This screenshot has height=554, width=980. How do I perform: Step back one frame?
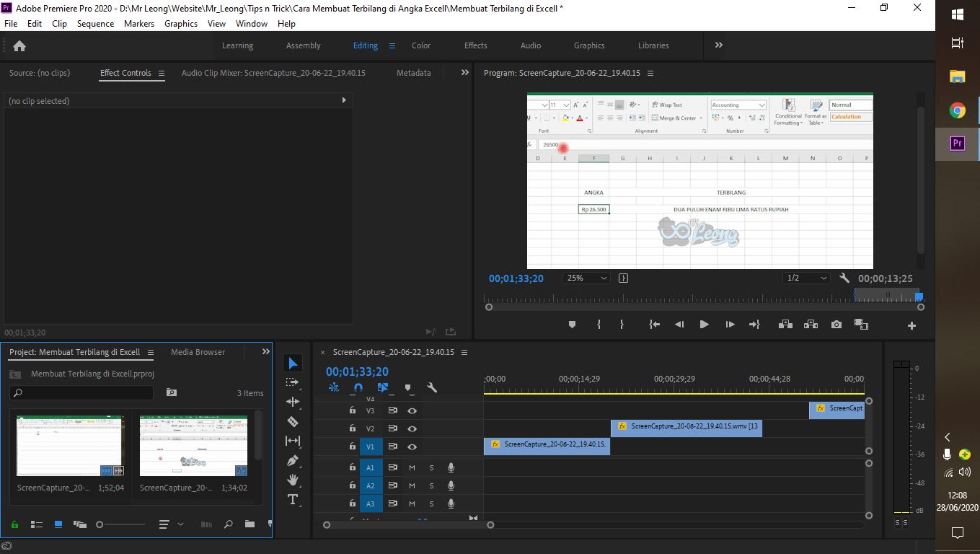pyautogui.click(x=679, y=325)
